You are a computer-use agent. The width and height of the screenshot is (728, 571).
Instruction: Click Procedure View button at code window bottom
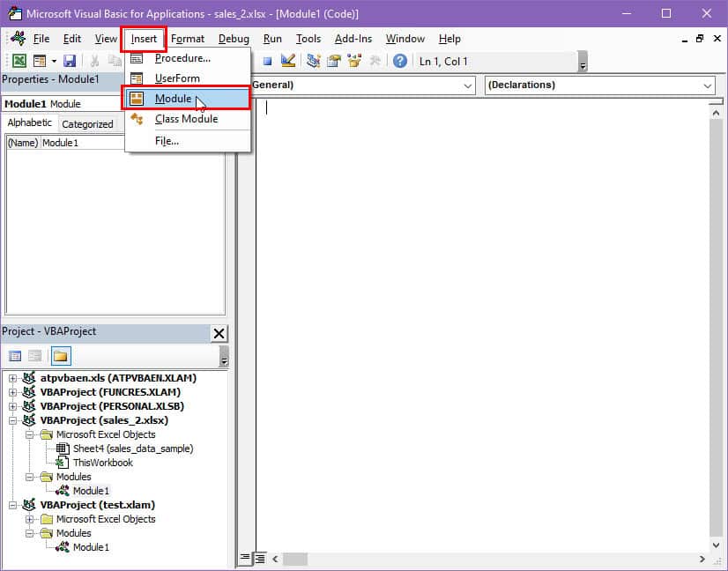click(245, 558)
